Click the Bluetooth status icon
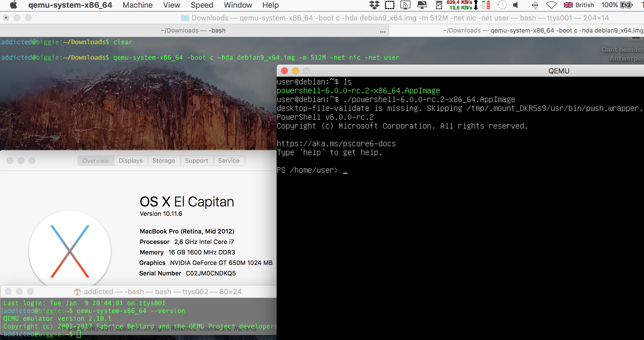The image size is (644, 340). pyautogui.click(x=535, y=5)
